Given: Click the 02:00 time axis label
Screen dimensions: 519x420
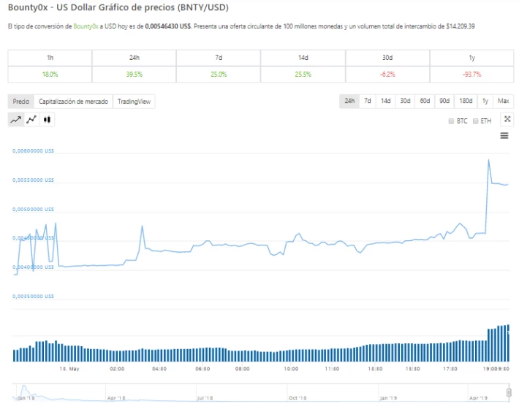Looking at the screenshot, I should point(117,369).
